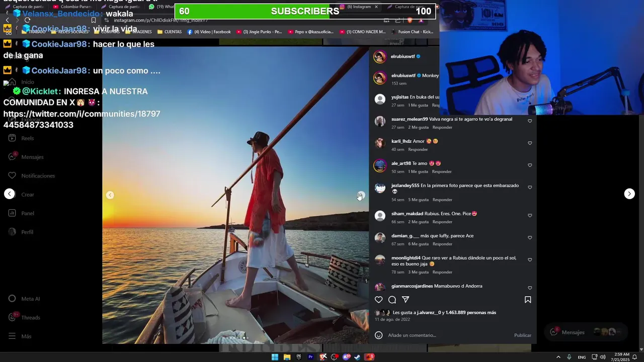Open siham_makdad's profile avatar
The width and height of the screenshot is (644, 362).
tap(380, 216)
